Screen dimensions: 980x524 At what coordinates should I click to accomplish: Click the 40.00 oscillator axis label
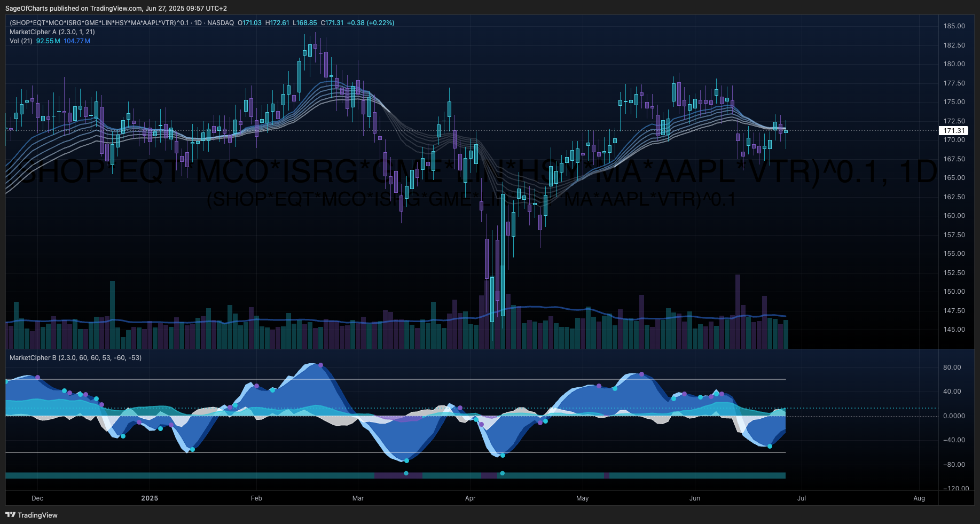point(952,392)
